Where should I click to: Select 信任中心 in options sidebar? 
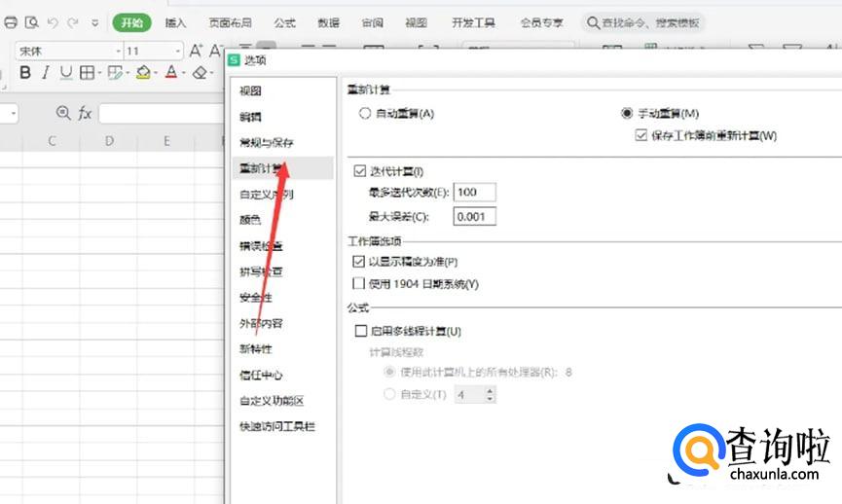pos(261,376)
